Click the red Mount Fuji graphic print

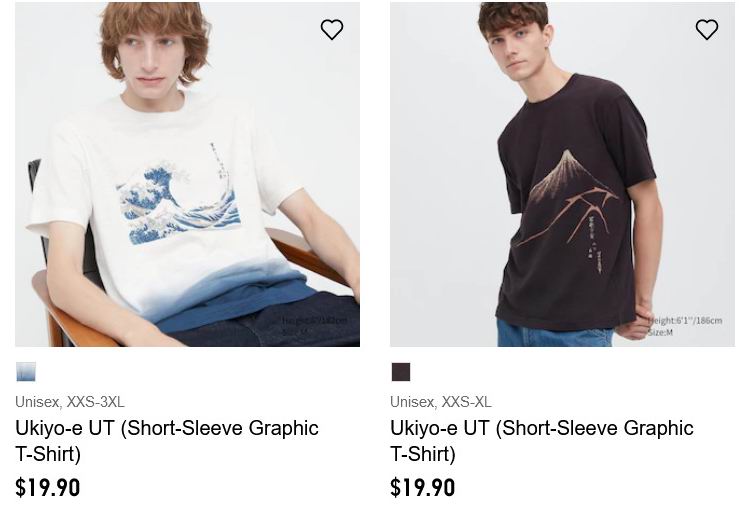coord(566,198)
